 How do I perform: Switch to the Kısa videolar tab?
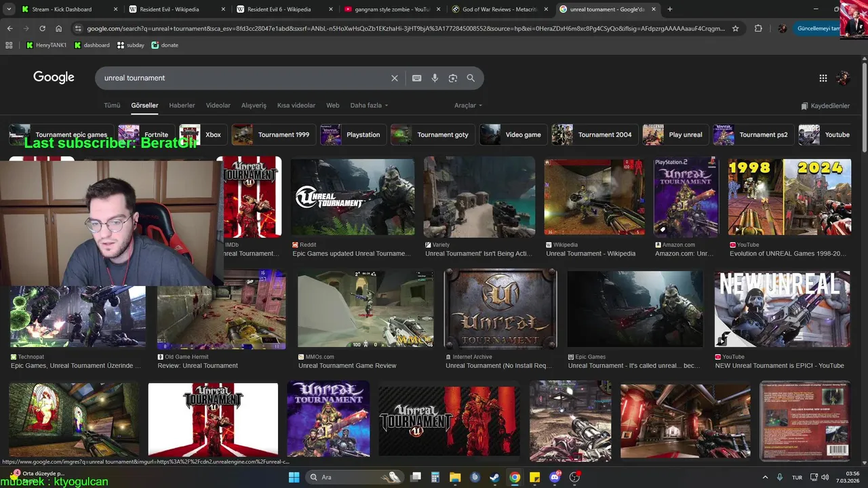(x=296, y=106)
